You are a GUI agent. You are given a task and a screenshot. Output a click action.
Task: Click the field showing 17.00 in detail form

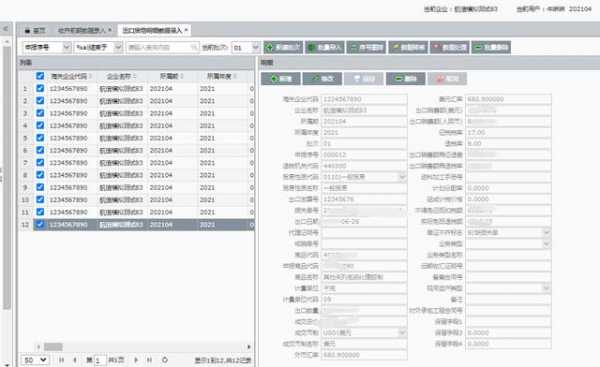point(509,132)
